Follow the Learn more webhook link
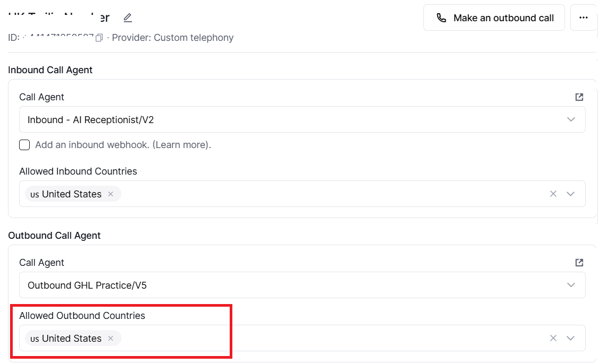 click(x=181, y=145)
